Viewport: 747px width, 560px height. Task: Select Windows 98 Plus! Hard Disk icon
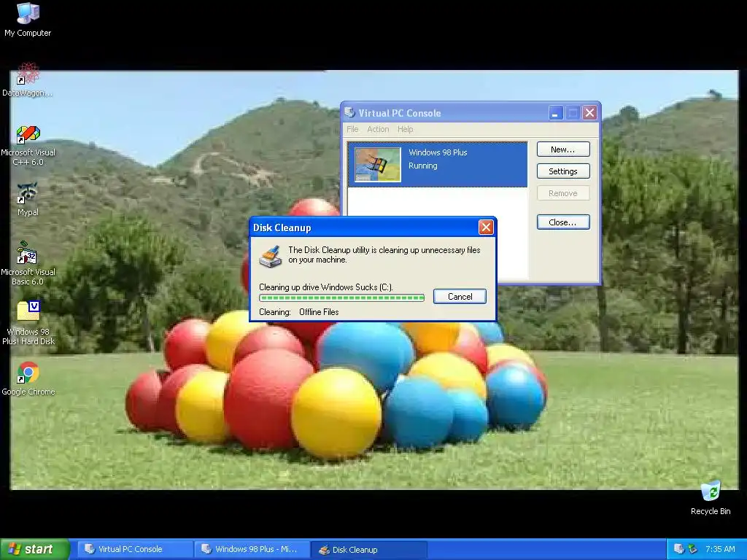(28, 311)
